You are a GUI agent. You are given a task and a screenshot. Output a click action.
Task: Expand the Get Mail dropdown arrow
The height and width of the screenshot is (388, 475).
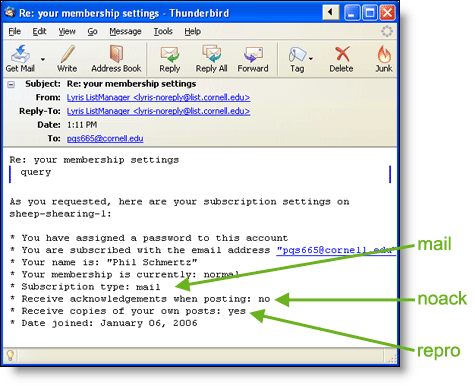tap(43, 59)
